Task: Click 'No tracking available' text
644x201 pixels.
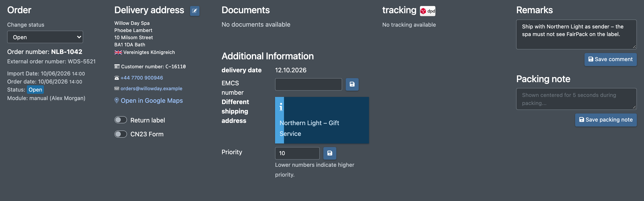Action: tap(409, 25)
